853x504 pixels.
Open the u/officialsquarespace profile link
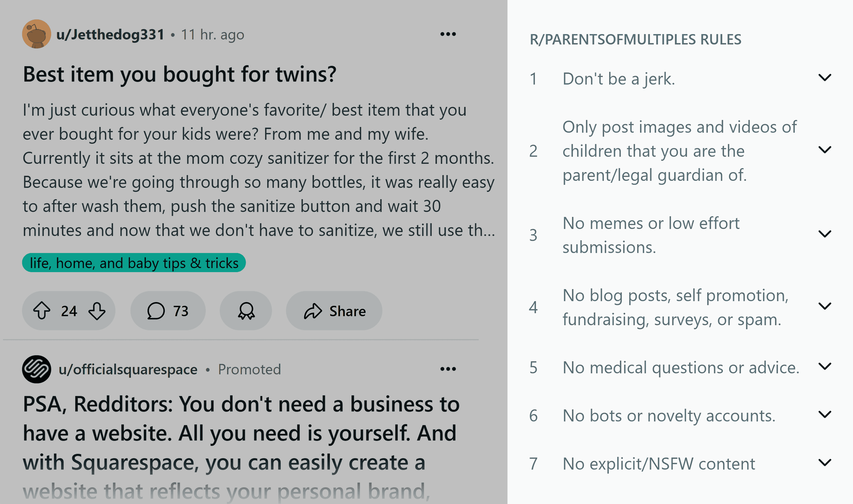click(128, 369)
